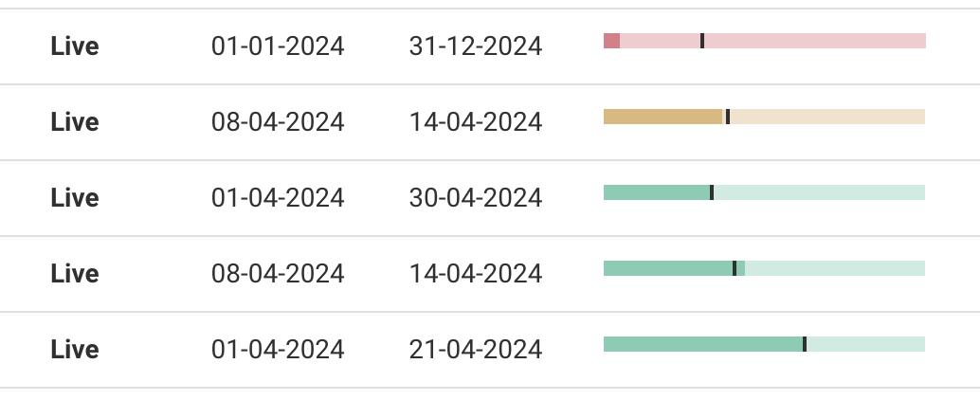Click start date 08-04-2024 in the tan bar row
The height and width of the screenshot is (400, 980).
click(278, 121)
